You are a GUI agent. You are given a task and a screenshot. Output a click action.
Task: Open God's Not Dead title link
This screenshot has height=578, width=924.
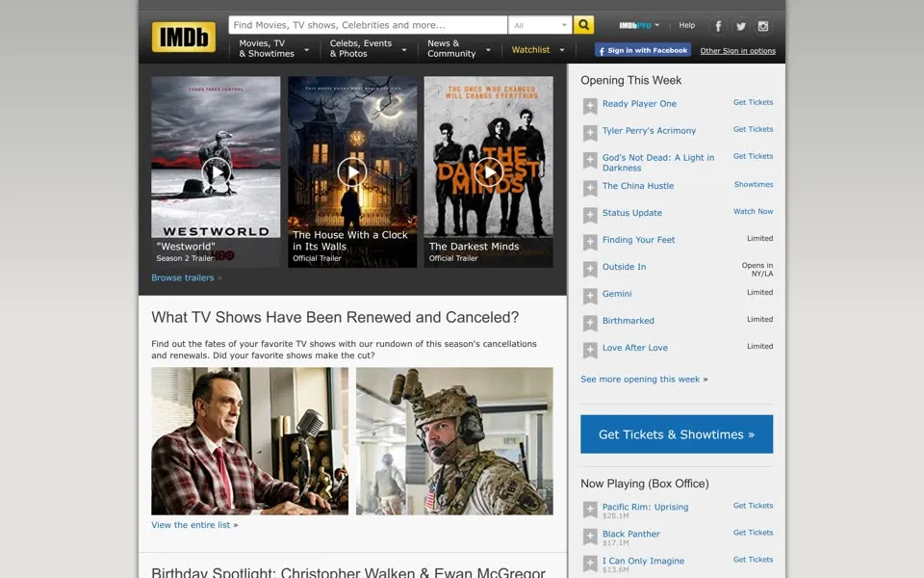pos(658,163)
